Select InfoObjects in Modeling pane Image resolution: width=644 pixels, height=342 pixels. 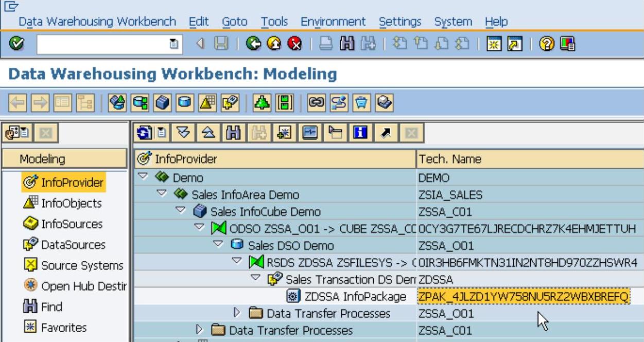tap(63, 203)
